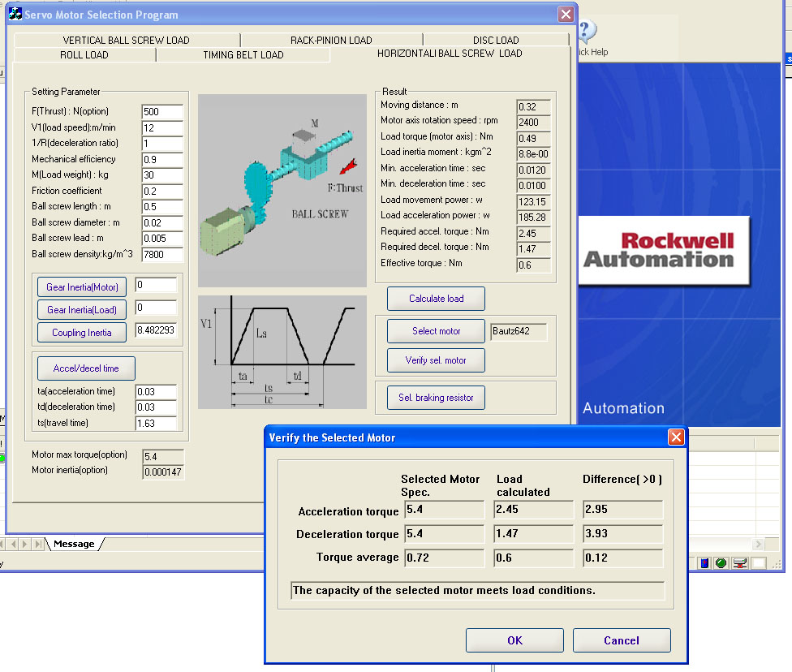Click OK in the verify motor dialog

pyautogui.click(x=514, y=640)
